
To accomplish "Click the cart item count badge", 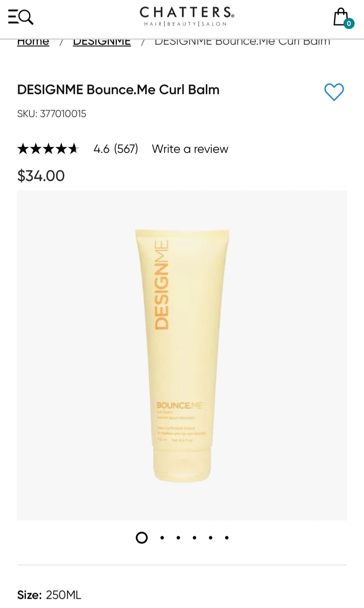I will coord(349,24).
